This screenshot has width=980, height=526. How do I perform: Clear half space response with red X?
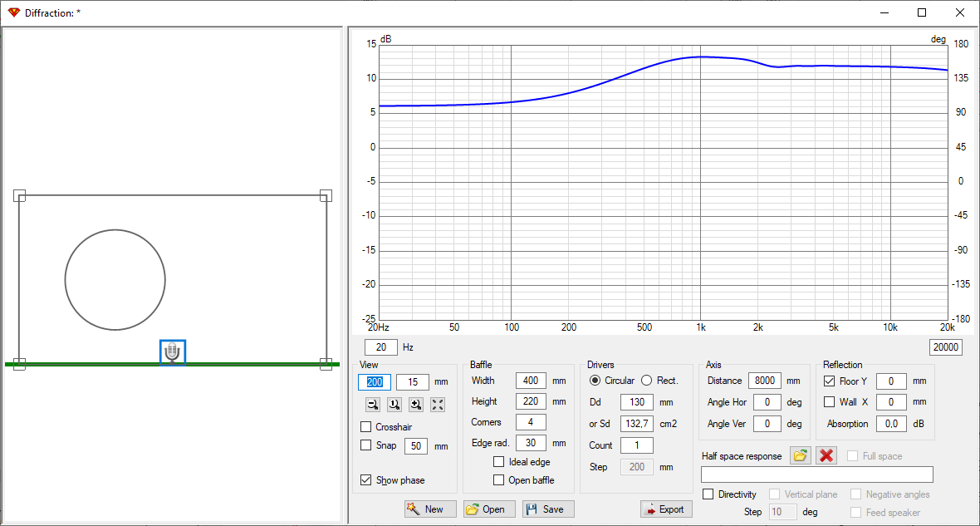tap(826, 455)
